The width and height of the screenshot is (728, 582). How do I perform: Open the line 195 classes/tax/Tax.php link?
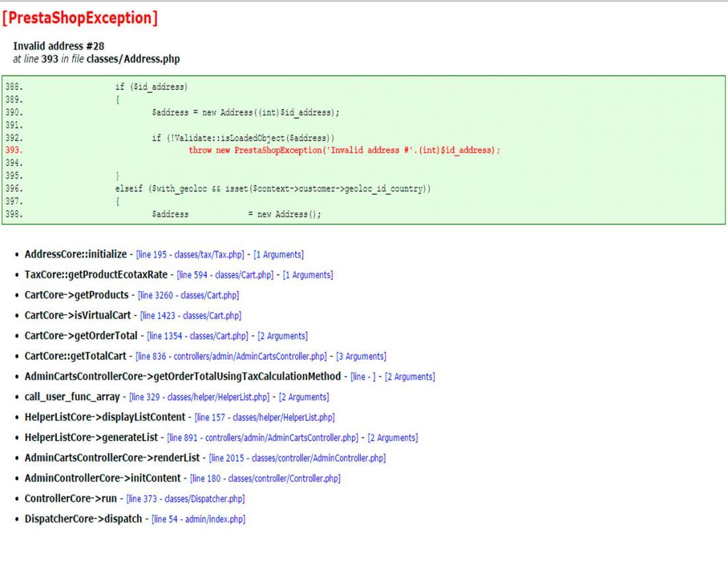[190, 255]
